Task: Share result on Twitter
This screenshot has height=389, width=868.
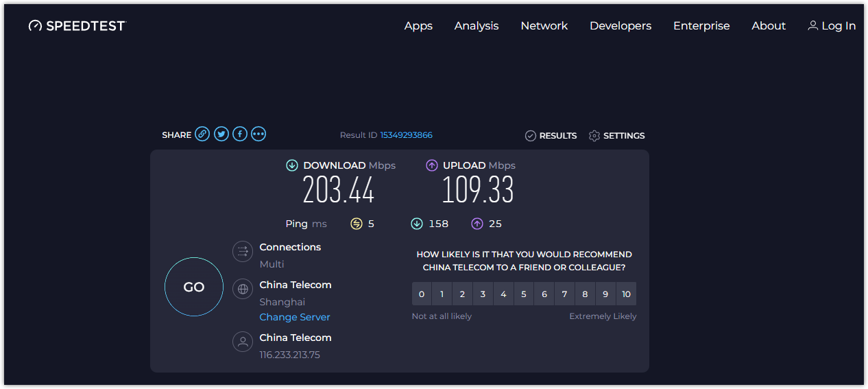Action: tap(221, 134)
